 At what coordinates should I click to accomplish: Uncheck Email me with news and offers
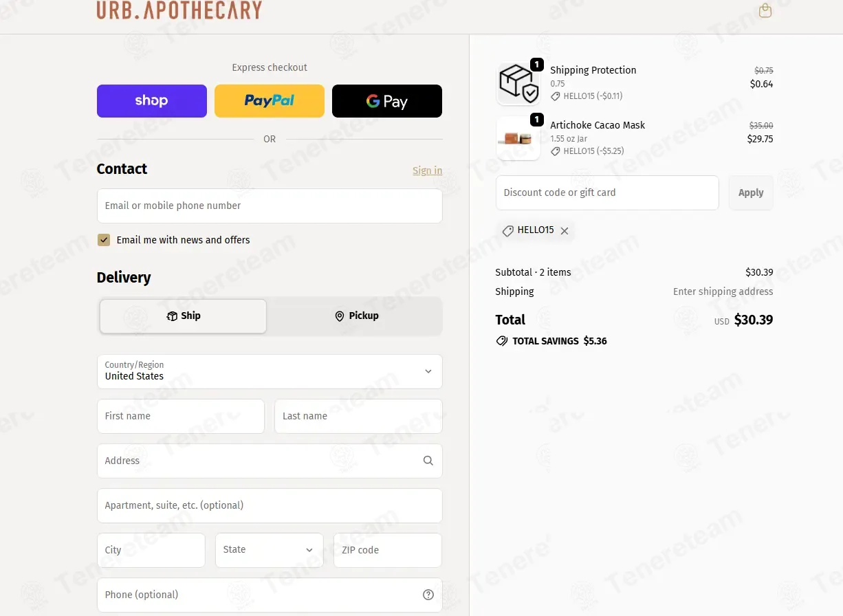click(104, 240)
